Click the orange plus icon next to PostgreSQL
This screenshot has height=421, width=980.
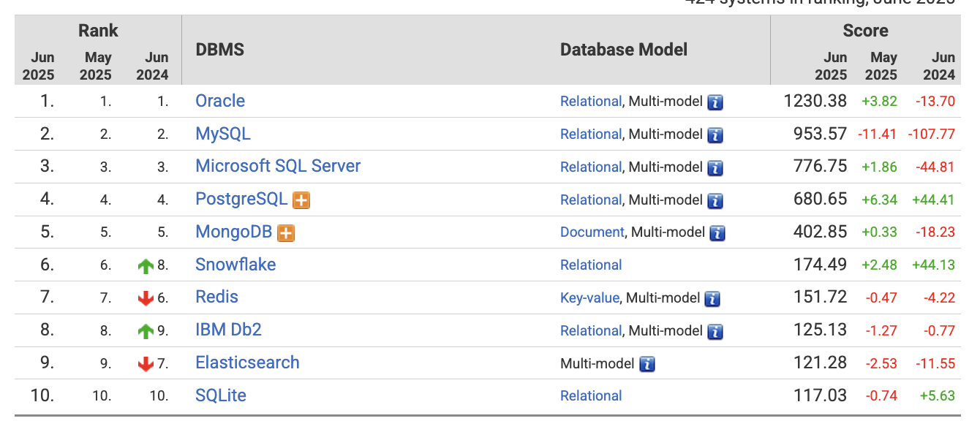(x=301, y=200)
